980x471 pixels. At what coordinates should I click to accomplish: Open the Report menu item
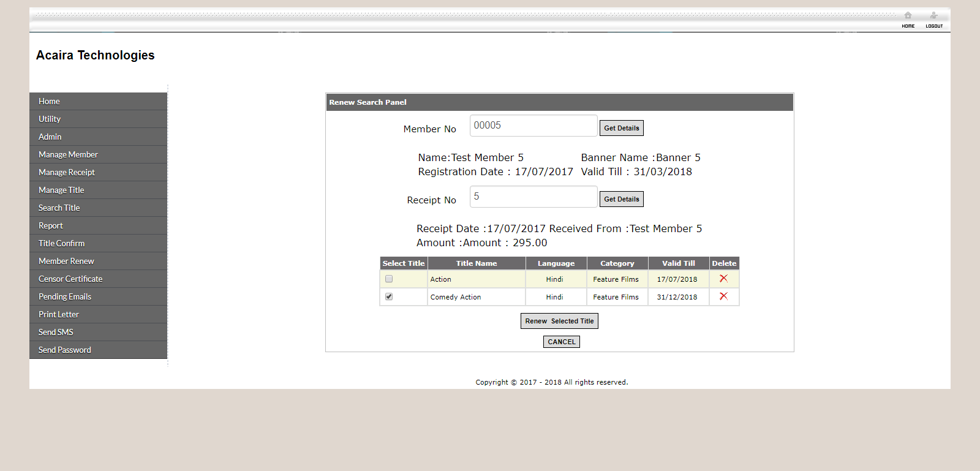pyautogui.click(x=51, y=225)
